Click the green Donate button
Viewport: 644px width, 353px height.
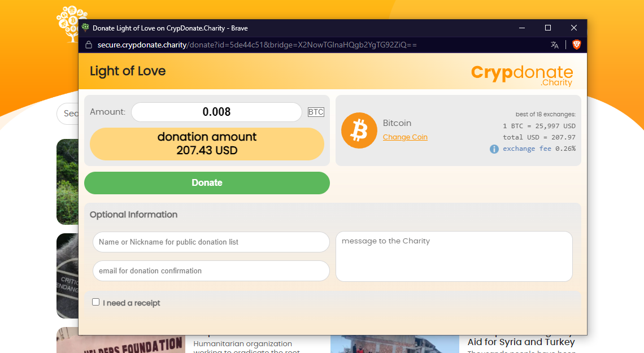pos(207,182)
